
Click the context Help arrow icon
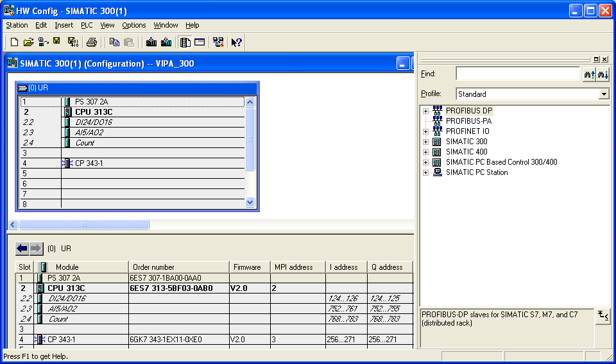click(236, 42)
